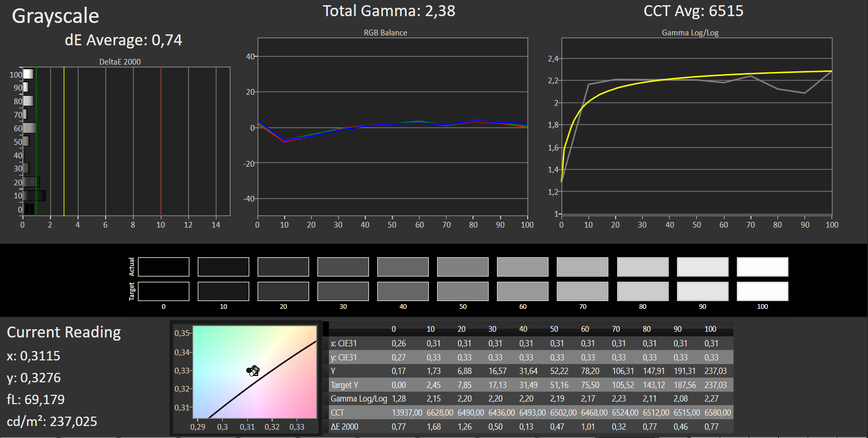The image size is (868, 438).
Task: Click the Target swatch for level 0
Action: pyautogui.click(x=163, y=291)
